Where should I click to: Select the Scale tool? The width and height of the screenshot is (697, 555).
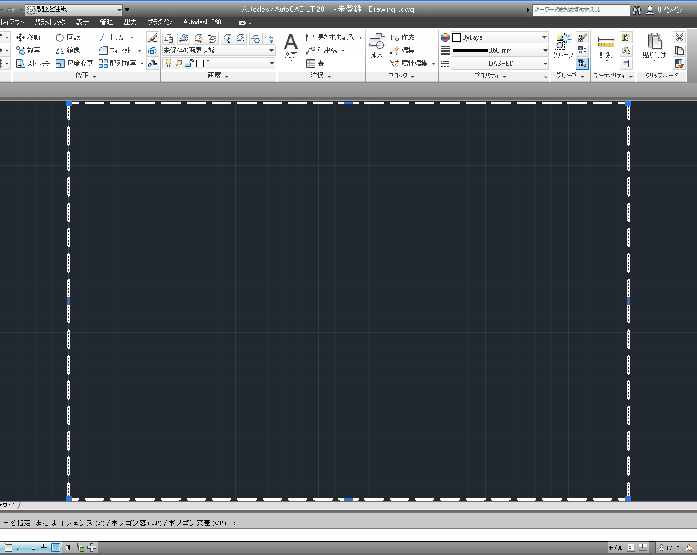coord(74,64)
